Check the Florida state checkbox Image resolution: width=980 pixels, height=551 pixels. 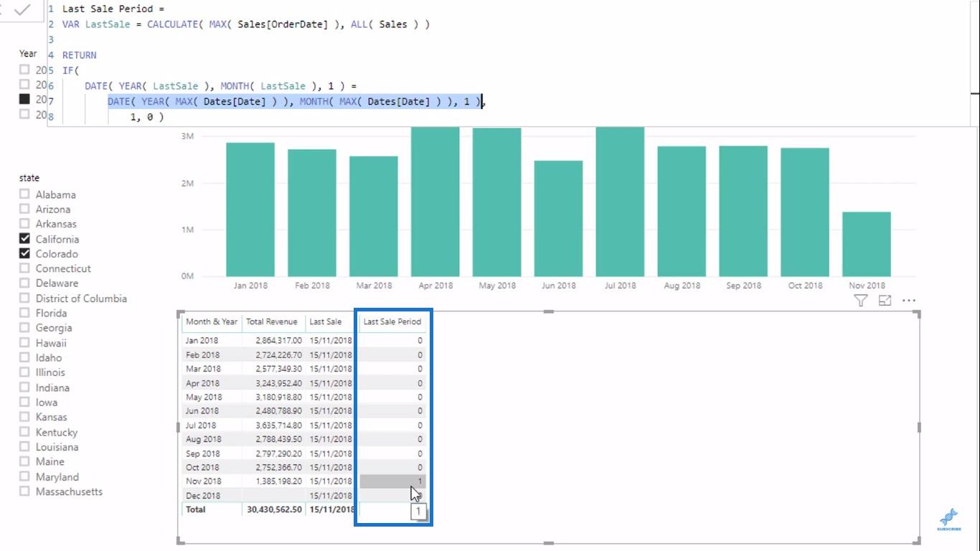25,313
